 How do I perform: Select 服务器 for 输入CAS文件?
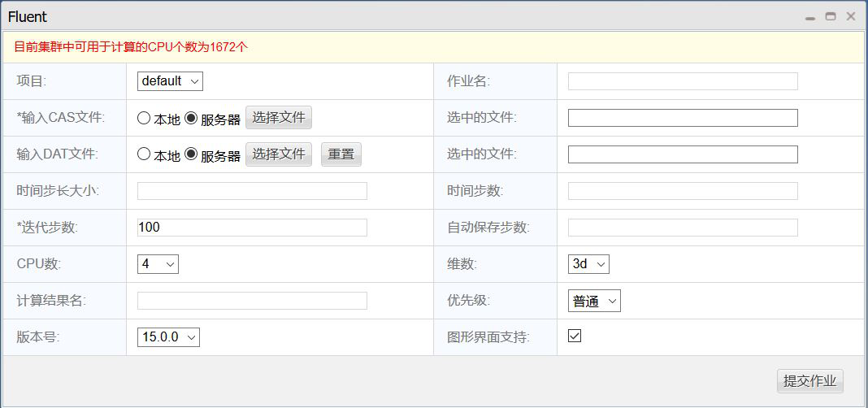[x=191, y=118]
